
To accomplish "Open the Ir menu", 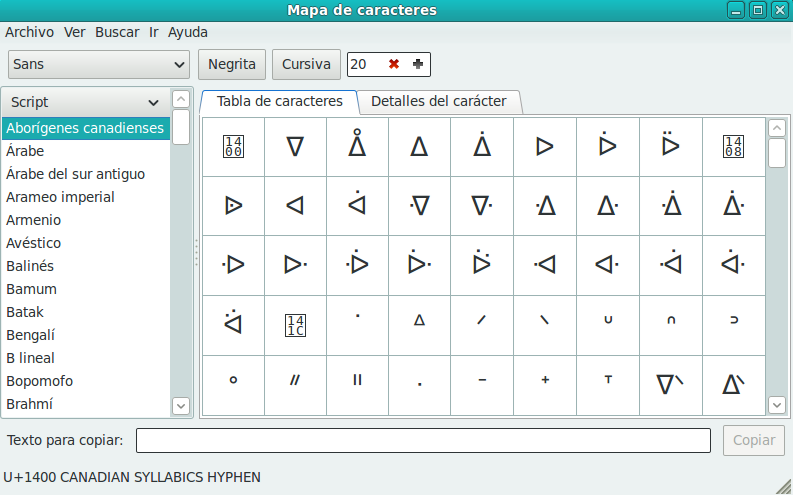I will [154, 32].
